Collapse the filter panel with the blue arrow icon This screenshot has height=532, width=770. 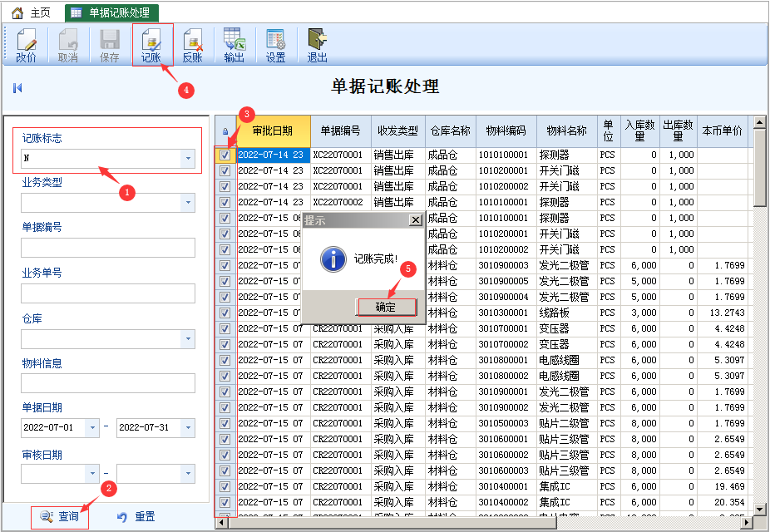17,88
